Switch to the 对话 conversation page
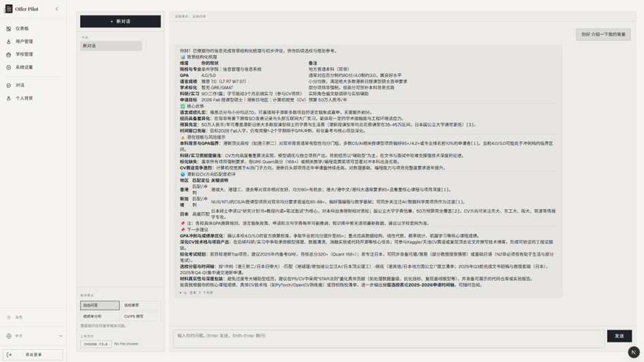The image size is (644, 362). pos(33,85)
